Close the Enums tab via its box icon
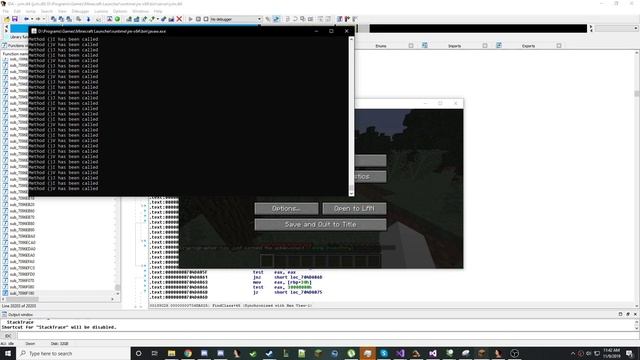Screen dimensions: 640x360 coord(411,46)
